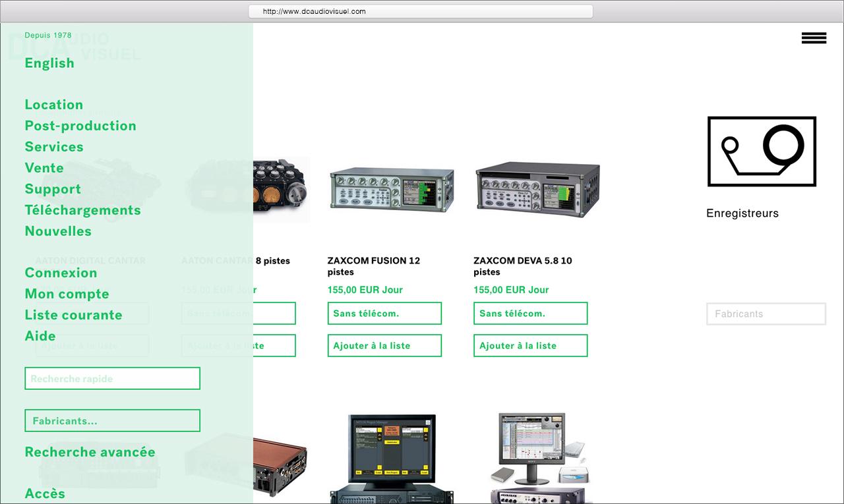844x504 pixels.
Task: Go to the Services section
Action: click(x=54, y=147)
